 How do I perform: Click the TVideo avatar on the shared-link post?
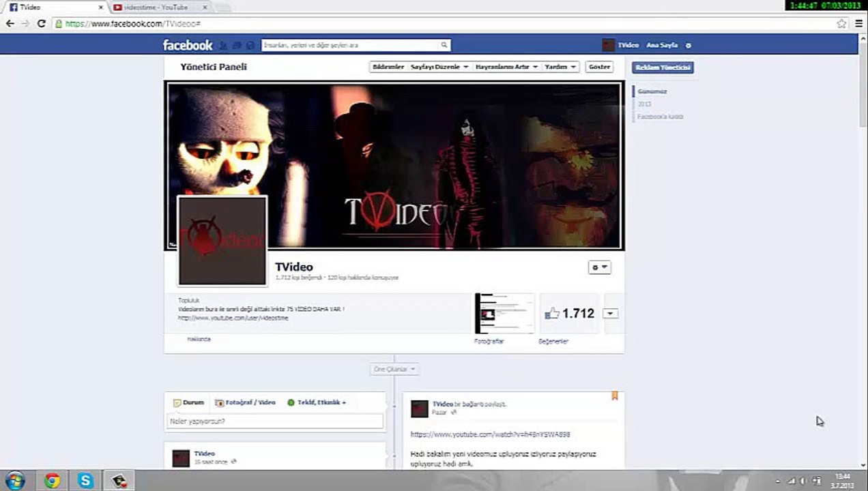(x=420, y=408)
